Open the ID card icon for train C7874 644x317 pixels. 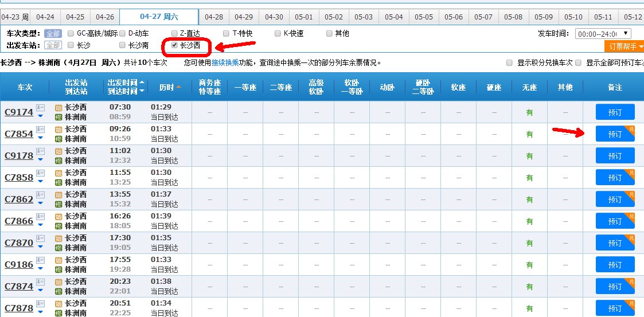tap(40, 281)
